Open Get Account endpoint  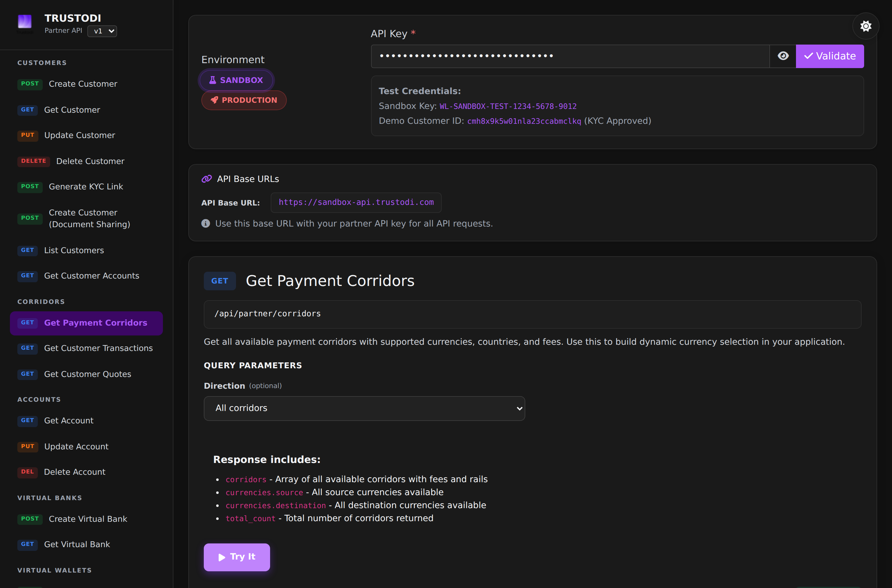pyautogui.click(x=86, y=421)
